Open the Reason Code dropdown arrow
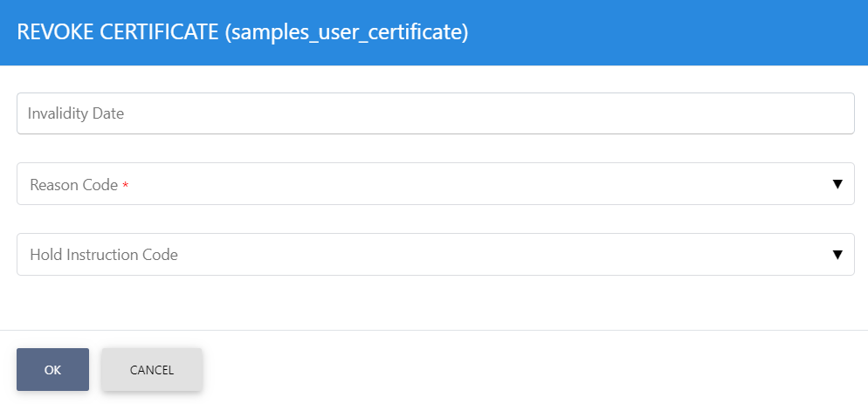The width and height of the screenshot is (868, 404). coord(837,184)
